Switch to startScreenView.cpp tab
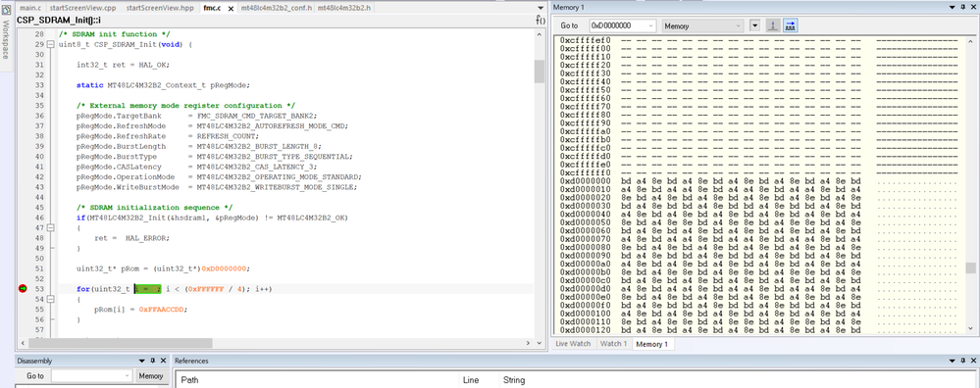Screen dimensions: 980x388 (x=82, y=8)
